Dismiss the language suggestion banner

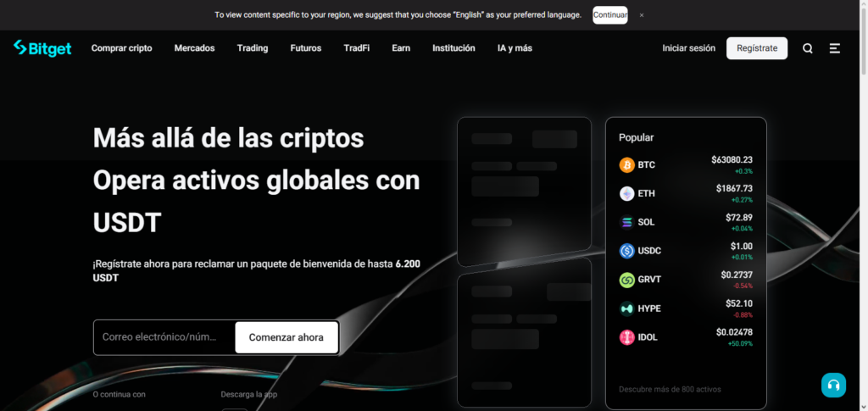642,15
